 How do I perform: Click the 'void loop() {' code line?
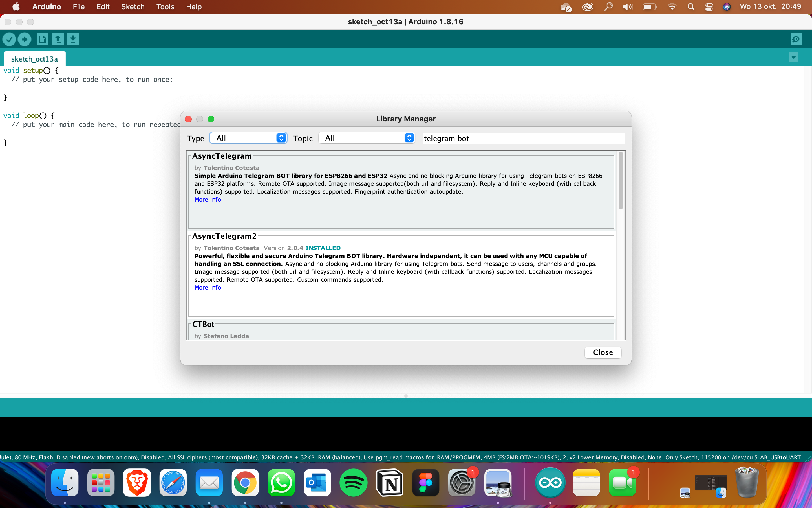pos(29,116)
